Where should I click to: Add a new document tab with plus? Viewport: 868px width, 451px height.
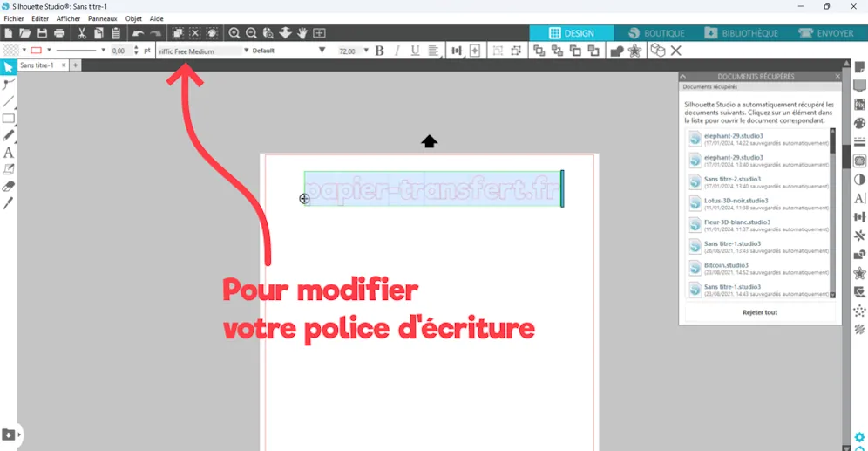point(75,65)
